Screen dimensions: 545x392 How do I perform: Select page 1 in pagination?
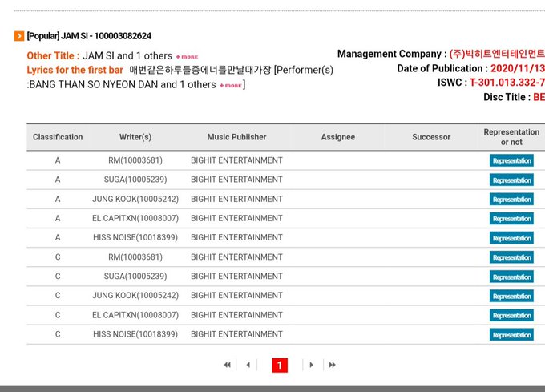(280, 365)
